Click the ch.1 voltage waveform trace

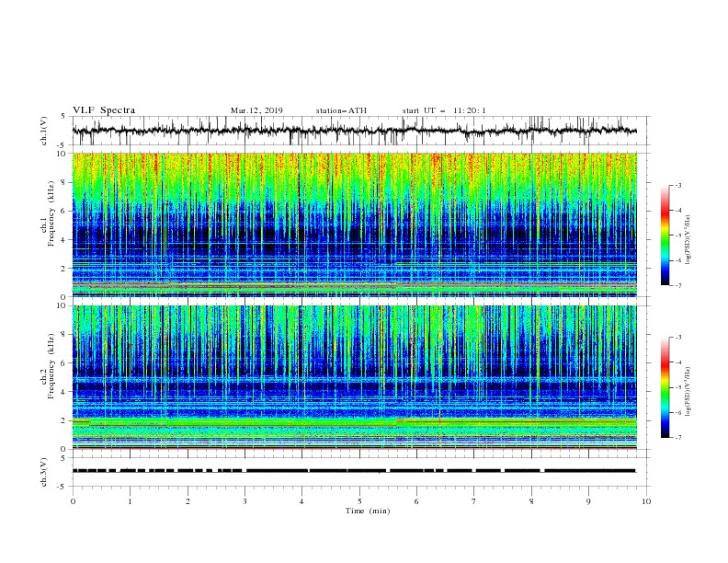click(x=355, y=131)
